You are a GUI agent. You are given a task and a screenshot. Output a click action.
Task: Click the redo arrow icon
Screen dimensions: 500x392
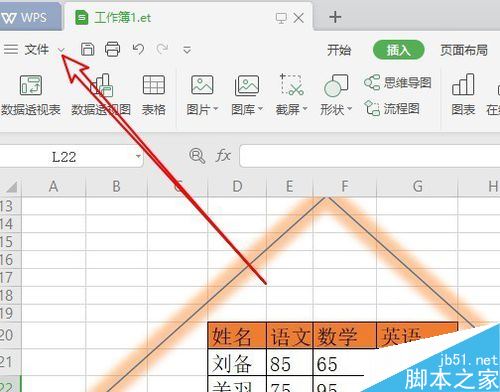pyautogui.click(x=162, y=49)
